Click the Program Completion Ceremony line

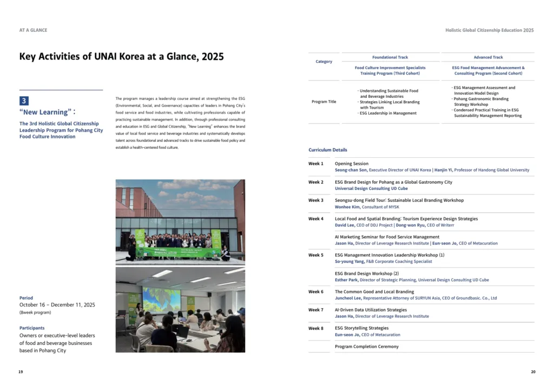click(366, 347)
